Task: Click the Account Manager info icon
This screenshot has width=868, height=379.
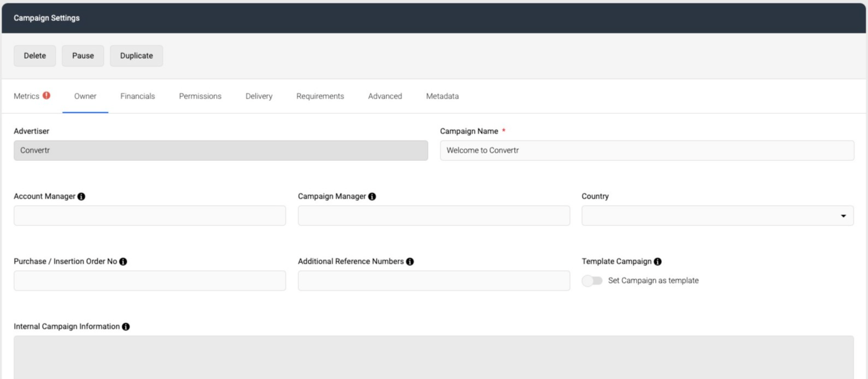Action: pyautogui.click(x=81, y=196)
